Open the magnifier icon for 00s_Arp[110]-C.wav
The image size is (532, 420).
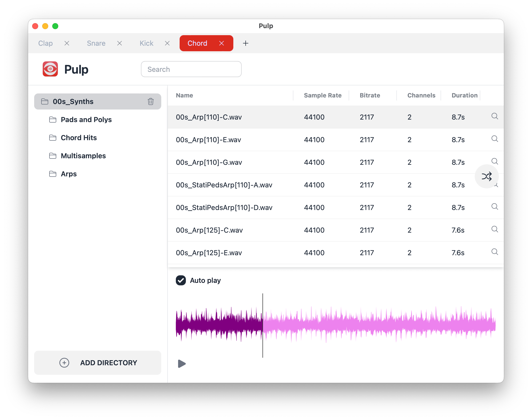pyautogui.click(x=495, y=116)
